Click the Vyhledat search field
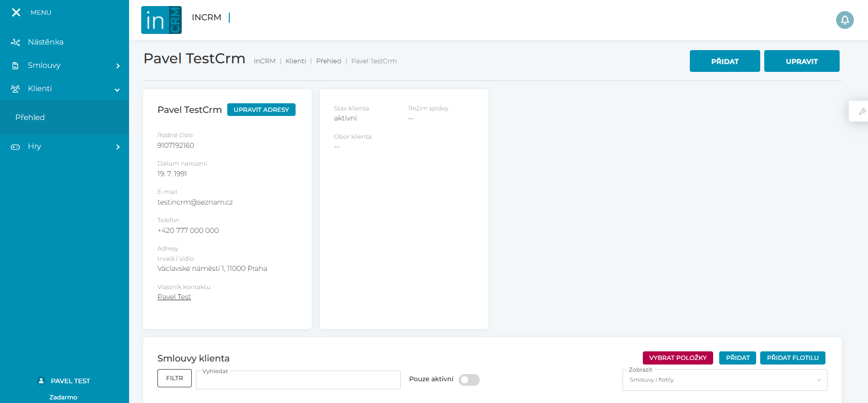This screenshot has width=868, height=403. [298, 380]
